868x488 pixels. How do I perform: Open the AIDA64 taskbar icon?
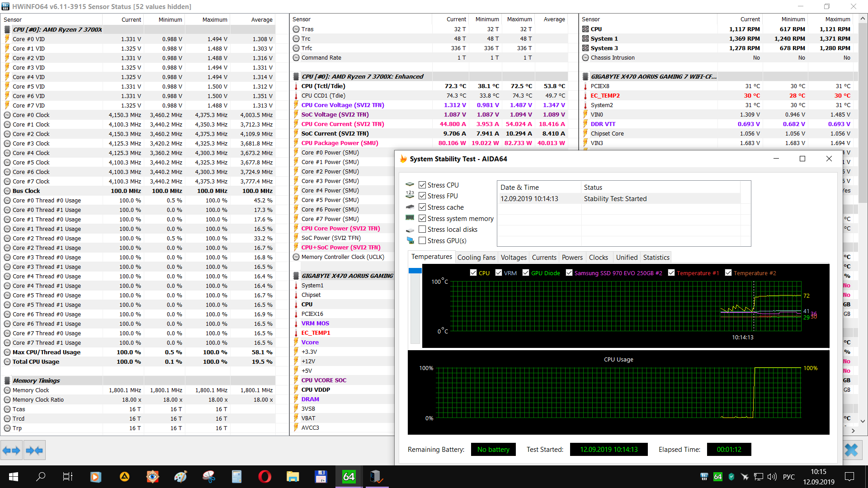349,476
